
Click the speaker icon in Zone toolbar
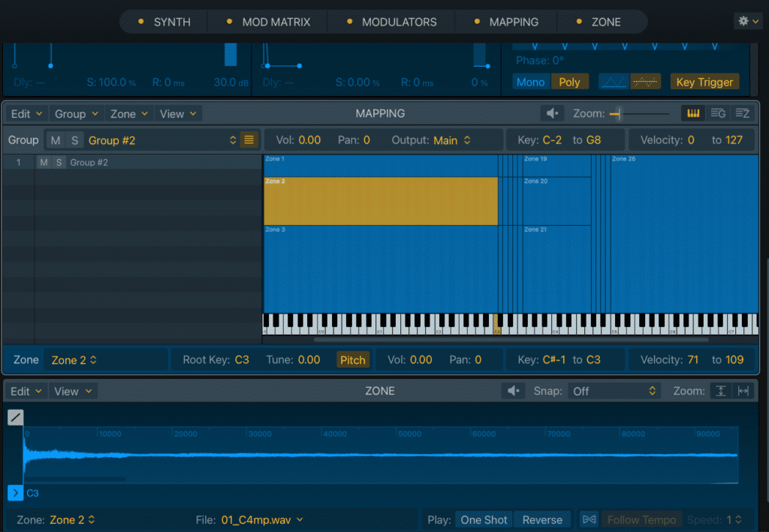[x=514, y=390]
